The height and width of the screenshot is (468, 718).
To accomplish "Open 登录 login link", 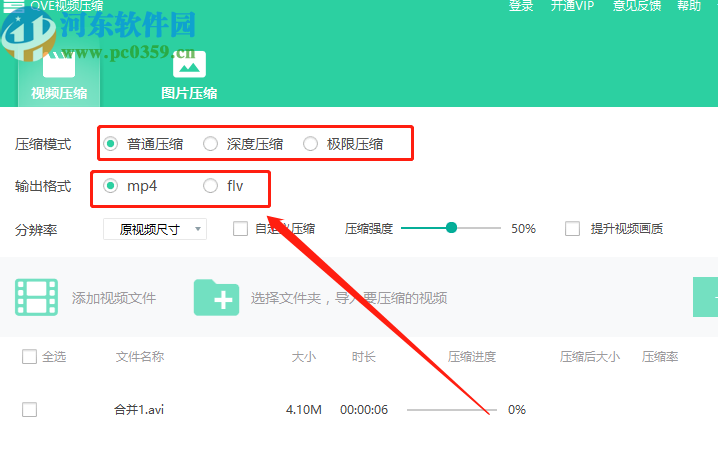I will point(521,5).
